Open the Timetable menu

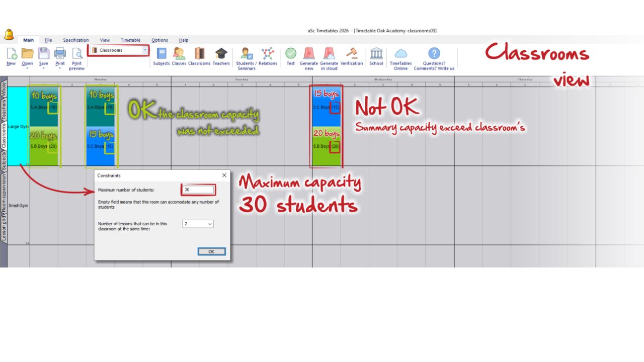[130, 40]
